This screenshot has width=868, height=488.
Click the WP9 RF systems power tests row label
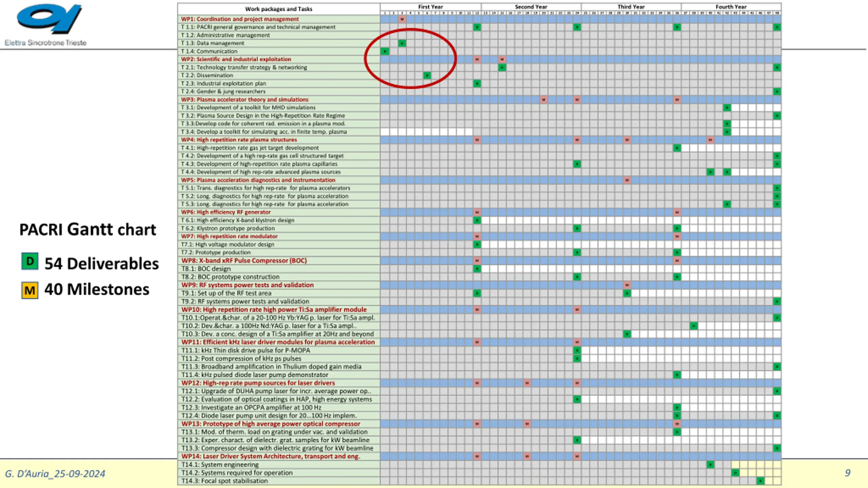[x=248, y=285]
